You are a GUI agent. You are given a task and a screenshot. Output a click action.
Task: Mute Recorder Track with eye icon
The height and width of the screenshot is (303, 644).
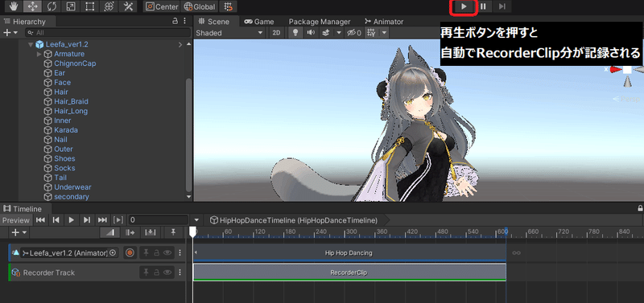(x=167, y=272)
